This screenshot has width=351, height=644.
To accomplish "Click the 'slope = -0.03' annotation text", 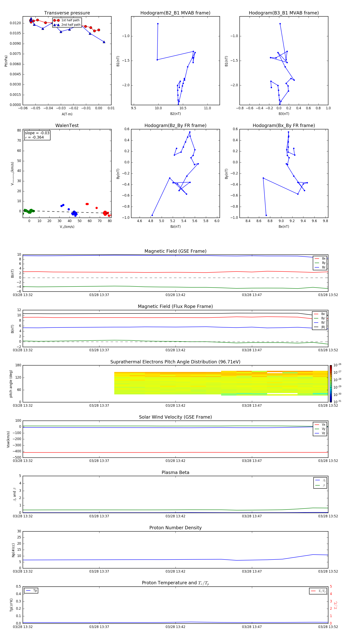I will pyautogui.click(x=37, y=133).
